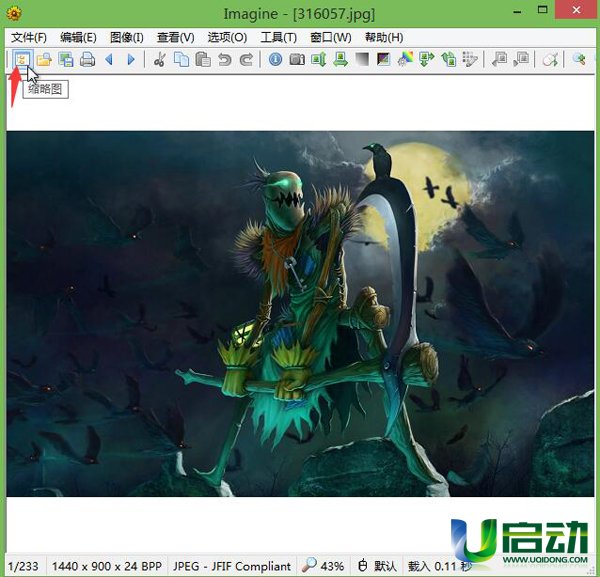Click the 默认 mouse mode status entry
The image size is (600, 577).
pyautogui.click(x=377, y=566)
